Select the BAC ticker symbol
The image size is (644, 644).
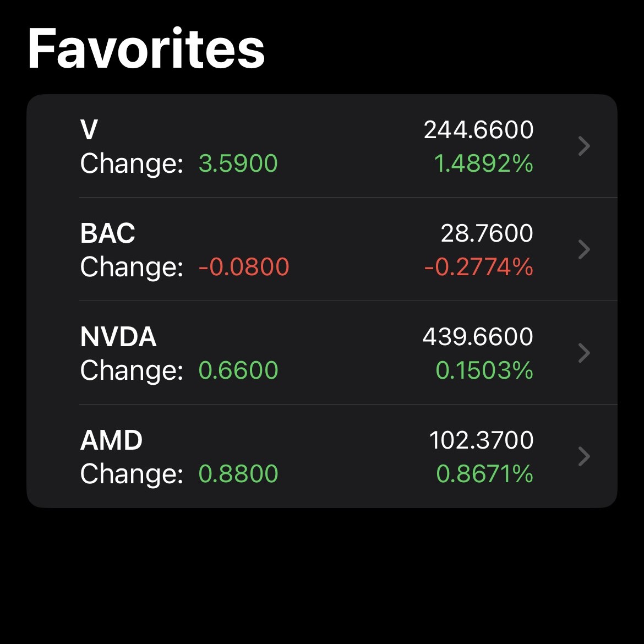[108, 233]
